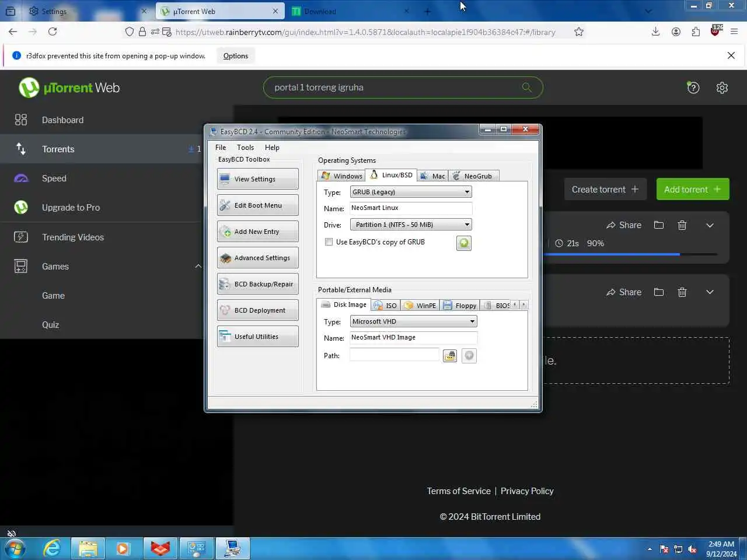
Task: Switch to Floppy media tab
Action: coord(460,306)
